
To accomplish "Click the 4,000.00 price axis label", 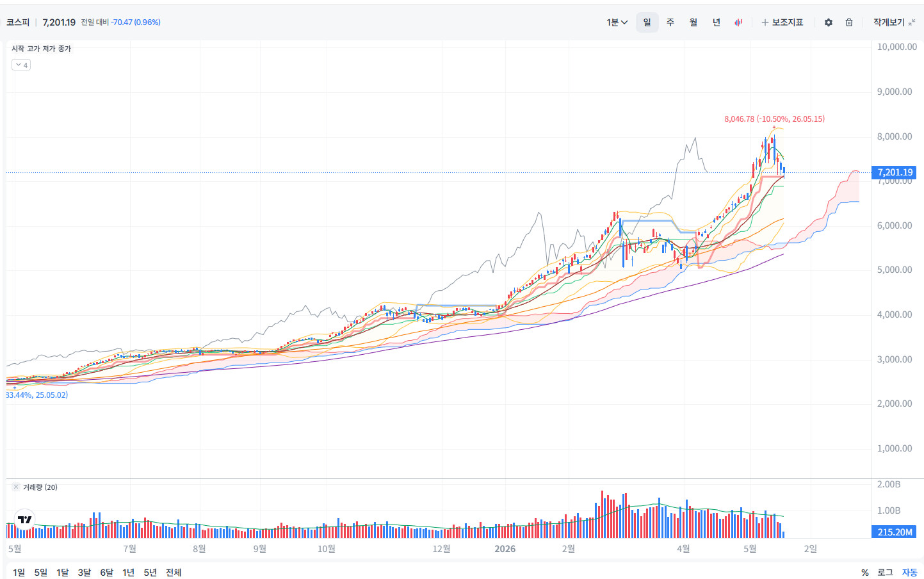I will 895,314.
